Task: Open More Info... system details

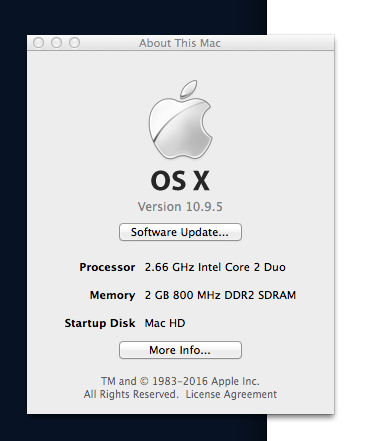Action: tap(180, 350)
